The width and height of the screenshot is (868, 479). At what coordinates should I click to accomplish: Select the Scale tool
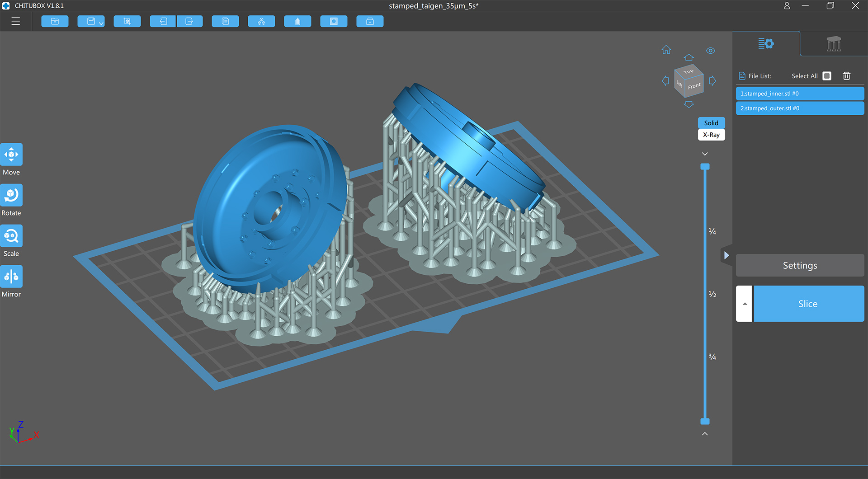pyautogui.click(x=11, y=236)
